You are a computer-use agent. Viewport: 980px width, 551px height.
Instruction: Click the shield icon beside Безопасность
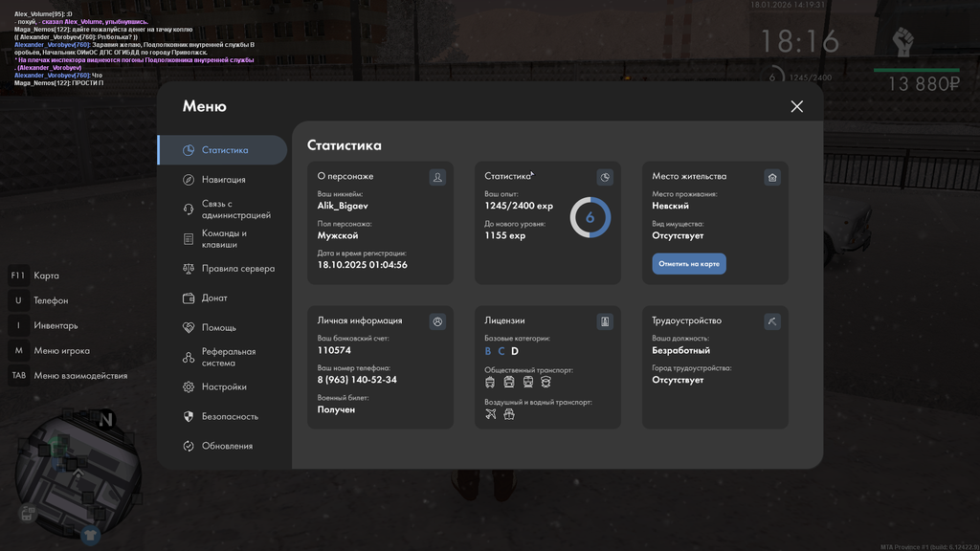pyautogui.click(x=189, y=416)
